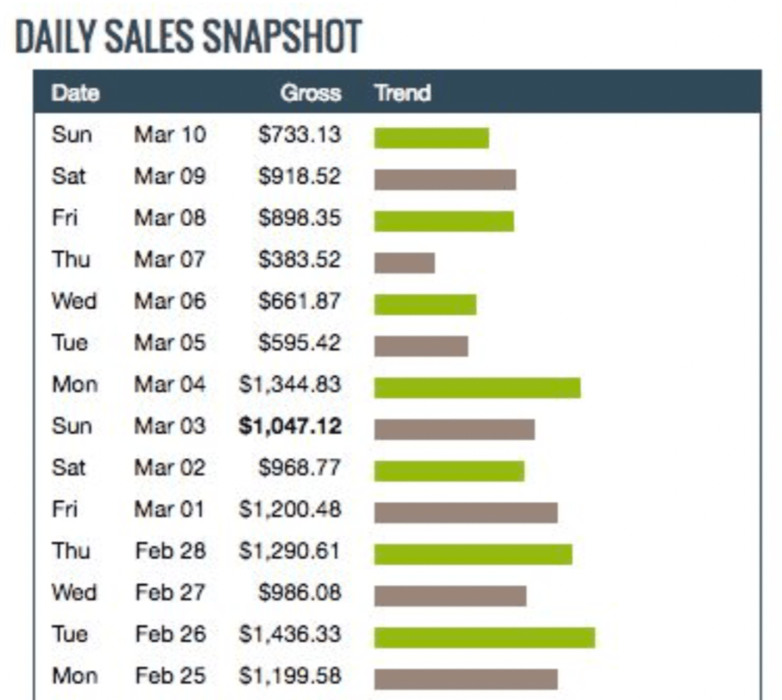Click the green trend bar for Mar 04
This screenshot has height=700, width=782.
(477, 388)
